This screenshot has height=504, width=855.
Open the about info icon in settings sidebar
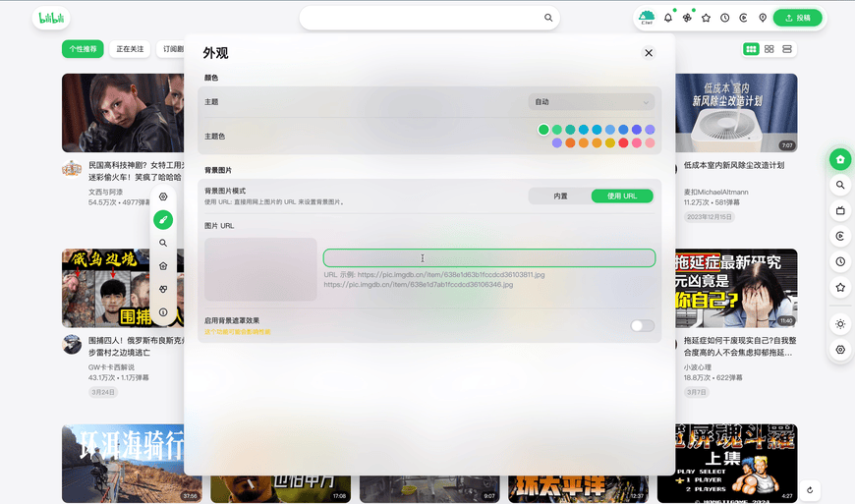pos(163,312)
